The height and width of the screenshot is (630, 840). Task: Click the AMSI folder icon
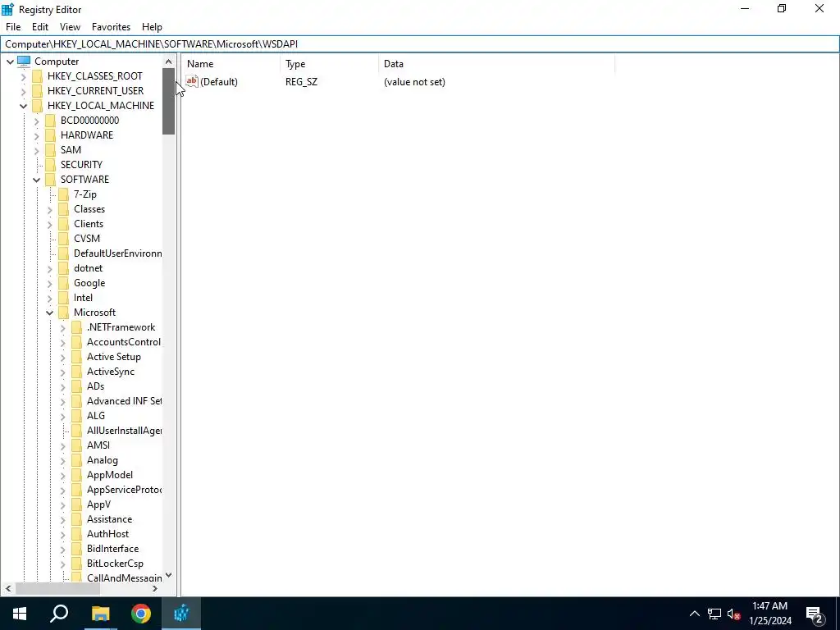[76, 445]
